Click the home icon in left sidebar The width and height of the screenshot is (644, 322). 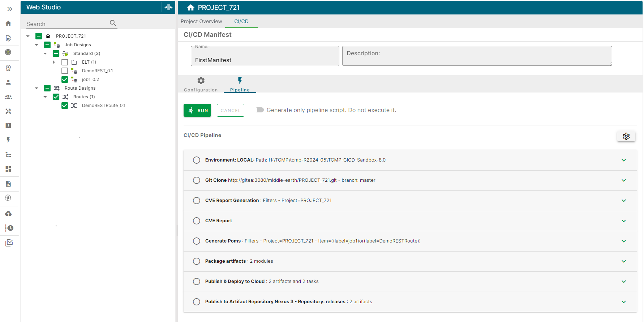pos(8,23)
